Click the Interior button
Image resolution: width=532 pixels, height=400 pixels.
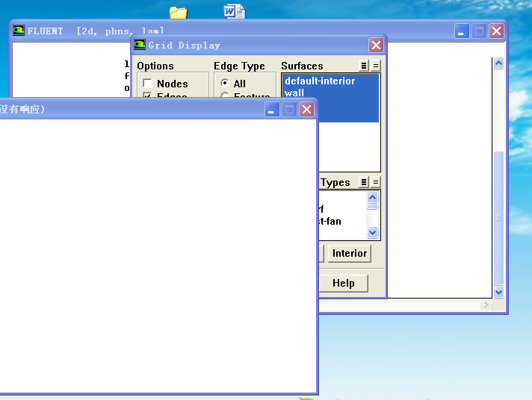[350, 253]
